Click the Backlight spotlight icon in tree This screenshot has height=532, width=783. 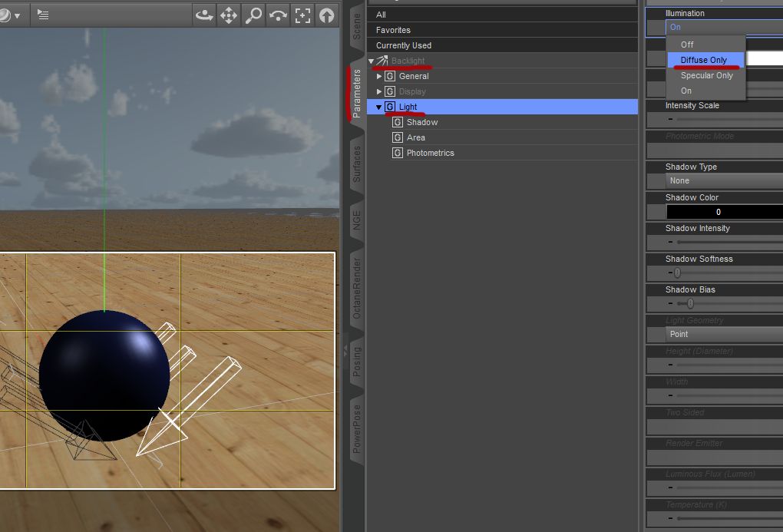382,61
